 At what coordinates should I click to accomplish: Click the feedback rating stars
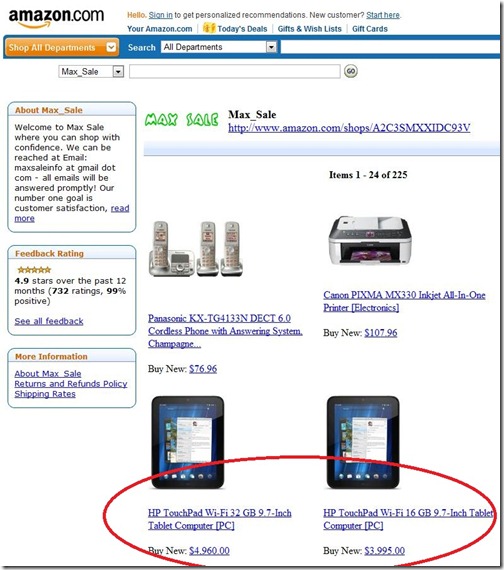click(x=34, y=270)
